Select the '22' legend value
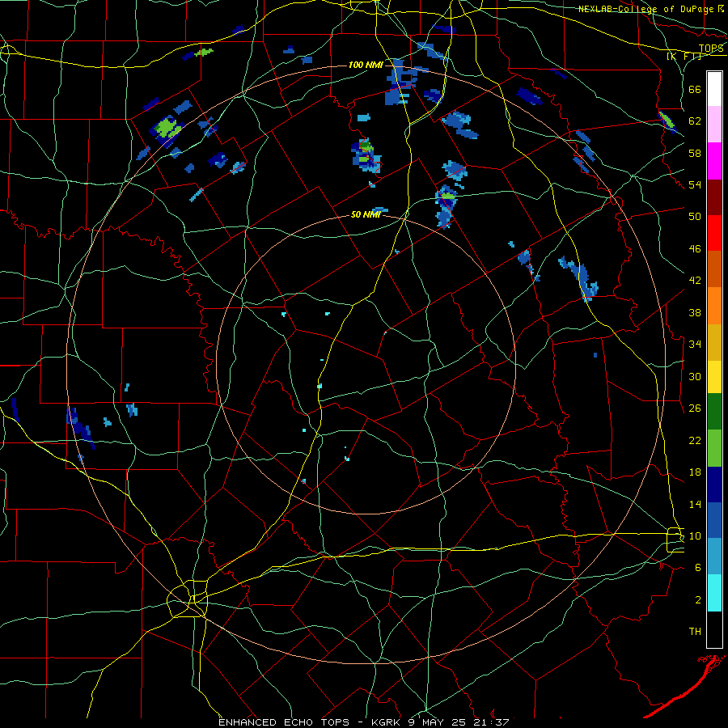The image size is (728, 728). 695,440
